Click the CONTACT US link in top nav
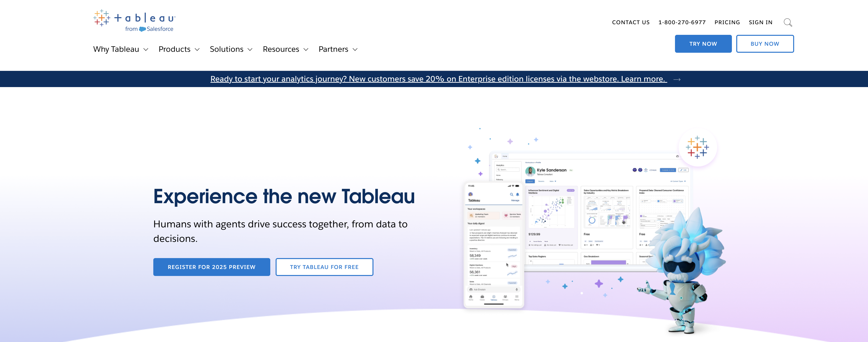This screenshot has height=342, width=868. (x=630, y=22)
